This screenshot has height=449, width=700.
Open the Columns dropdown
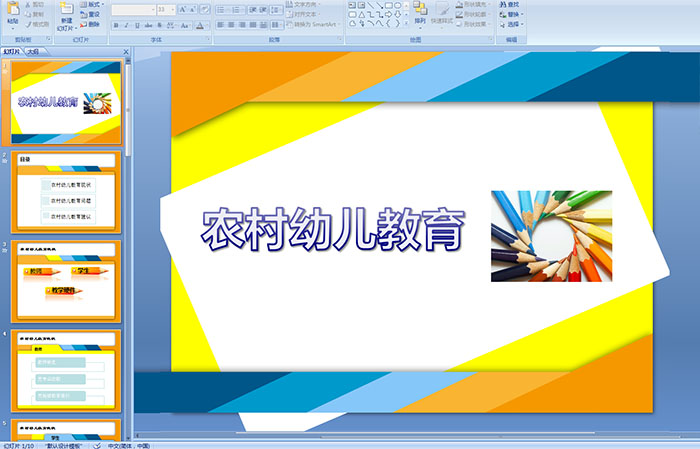coord(277,25)
